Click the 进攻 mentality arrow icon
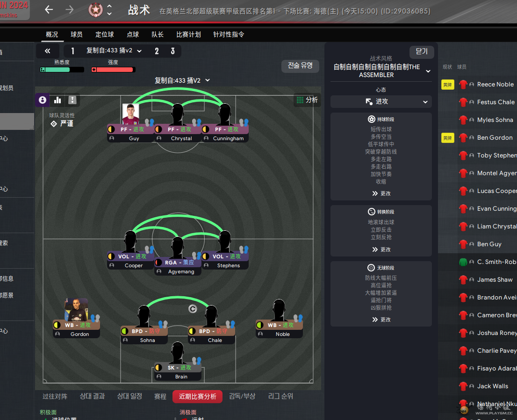This screenshot has height=420, width=517. click(x=369, y=101)
